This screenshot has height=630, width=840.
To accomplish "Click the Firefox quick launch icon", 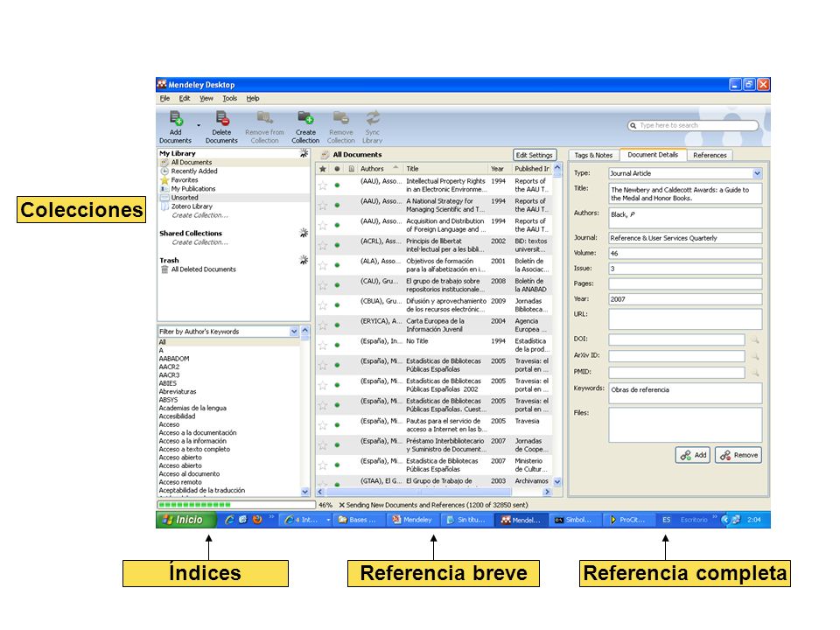I will tap(257, 520).
